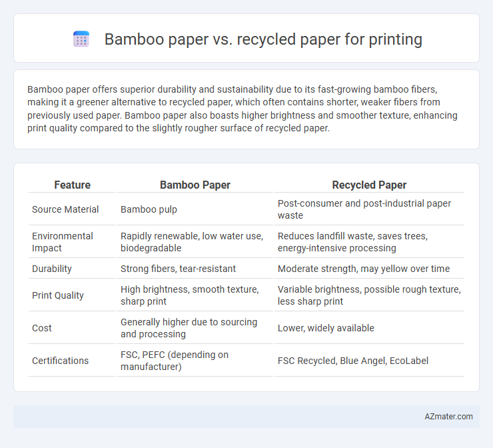Click 'Post-consumer and post-industrial paper waste' cell

coord(364,209)
